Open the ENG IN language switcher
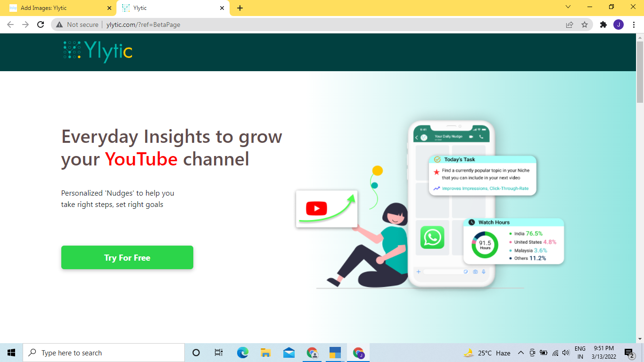This screenshot has width=644, height=362. (580, 353)
